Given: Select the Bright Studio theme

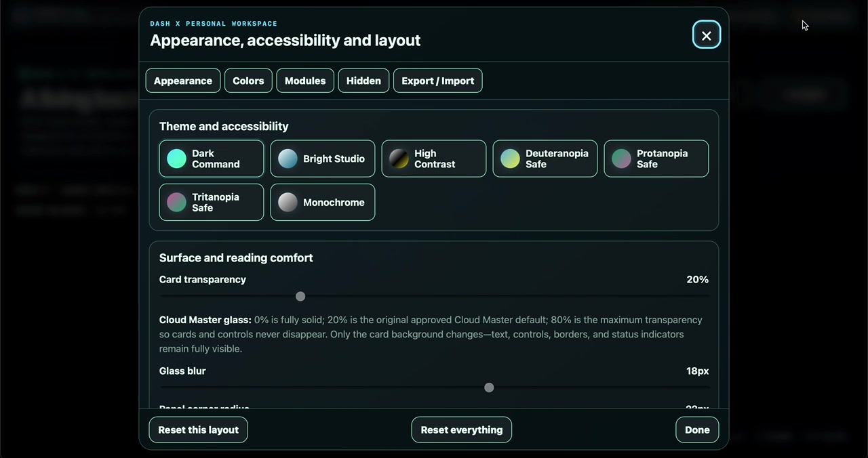Looking at the screenshot, I should [323, 159].
